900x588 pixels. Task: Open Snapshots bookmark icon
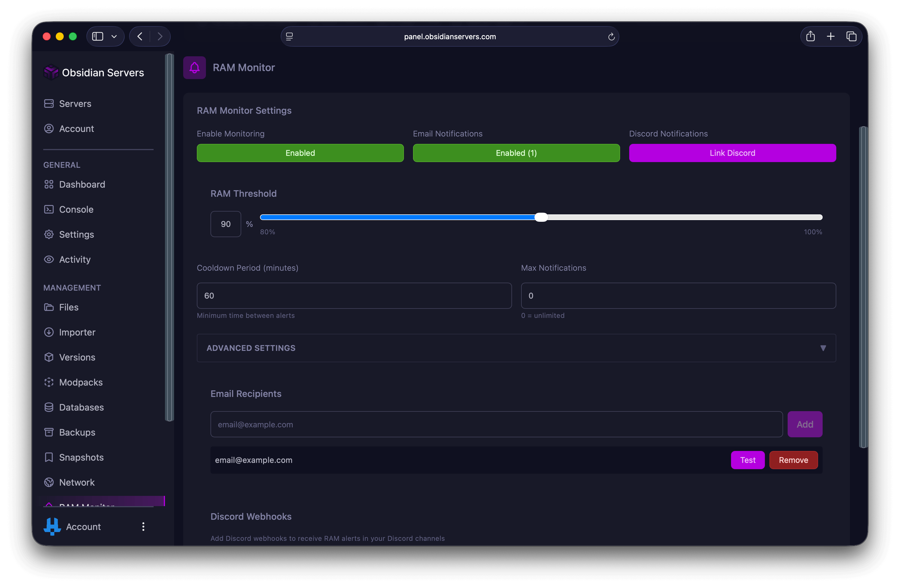click(49, 457)
